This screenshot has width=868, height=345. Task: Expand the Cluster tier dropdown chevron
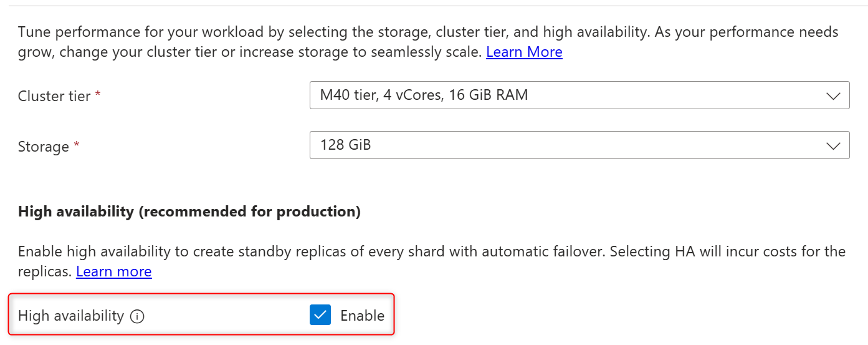[x=832, y=96]
